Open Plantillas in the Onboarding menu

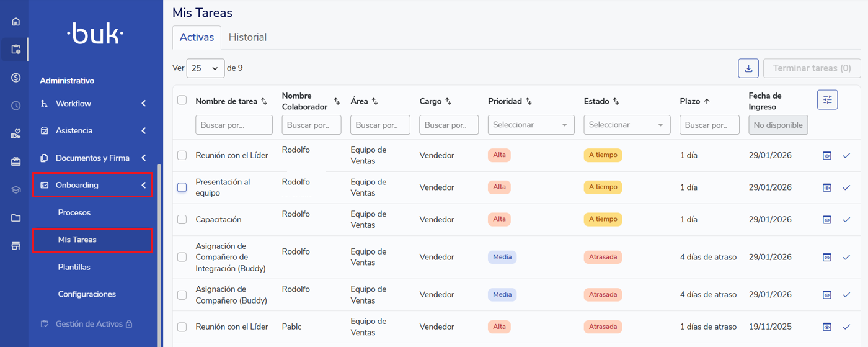pos(74,267)
